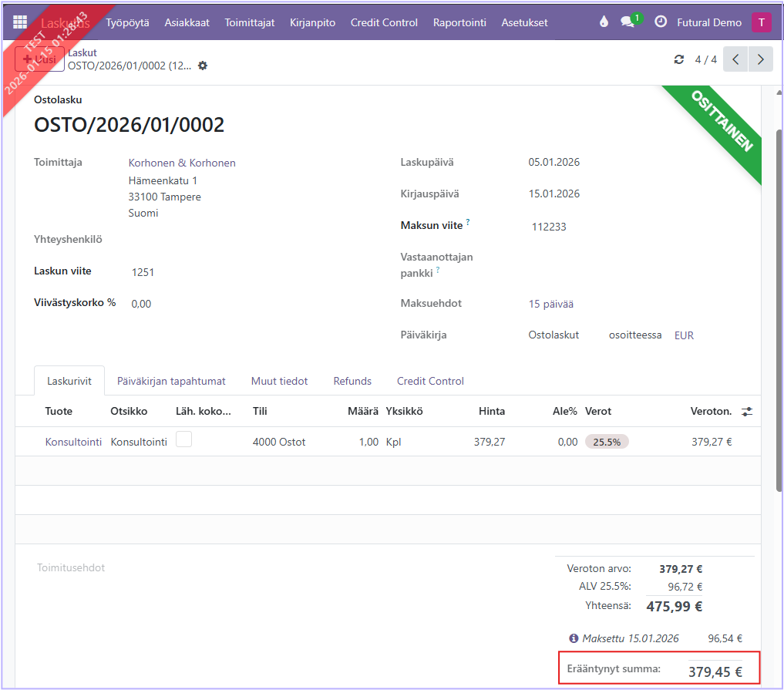
Task: Open the Raportointi menu
Action: point(459,22)
